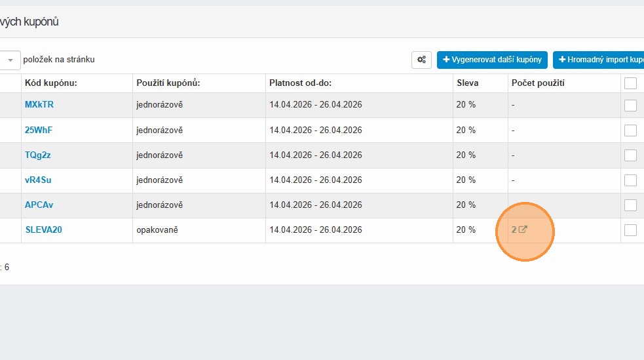Open the SLEVA20 coupon link
This screenshot has width=644, height=360.
tap(43, 230)
